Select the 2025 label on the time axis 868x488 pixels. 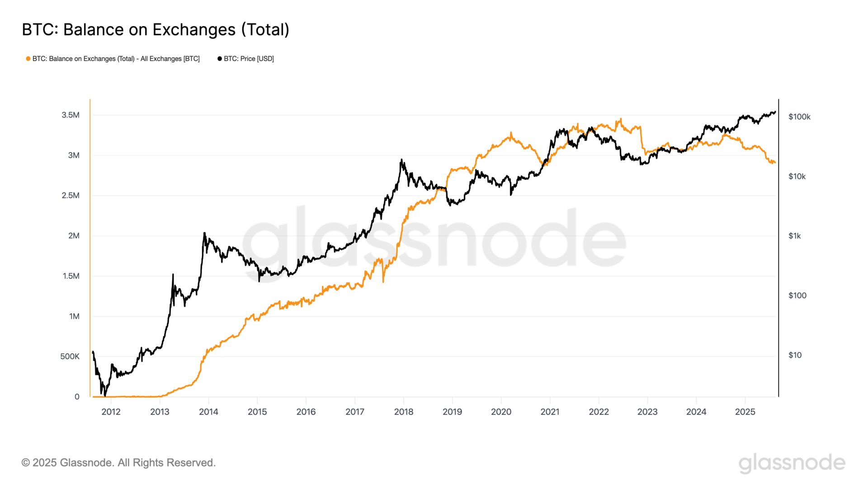coord(745,412)
